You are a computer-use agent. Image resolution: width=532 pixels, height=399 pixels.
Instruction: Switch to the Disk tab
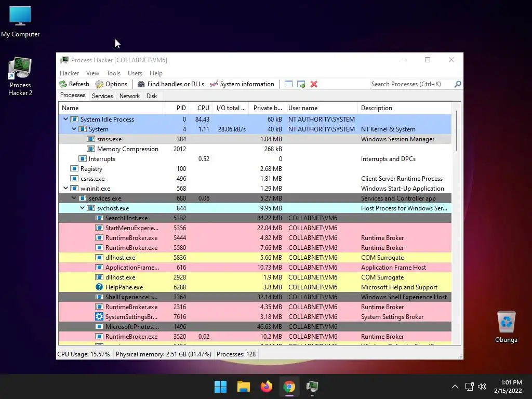tap(152, 96)
